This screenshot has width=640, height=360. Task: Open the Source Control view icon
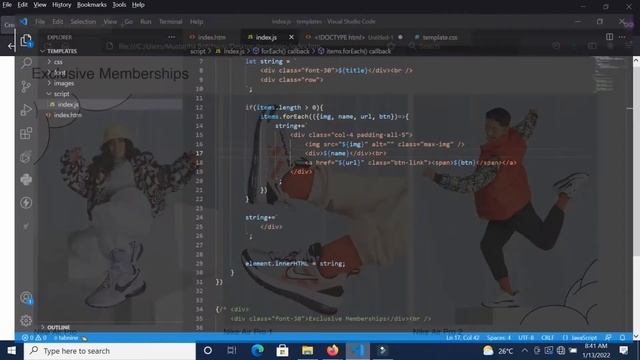point(26,86)
